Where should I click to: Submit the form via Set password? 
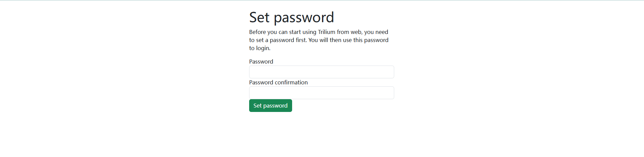(270, 106)
